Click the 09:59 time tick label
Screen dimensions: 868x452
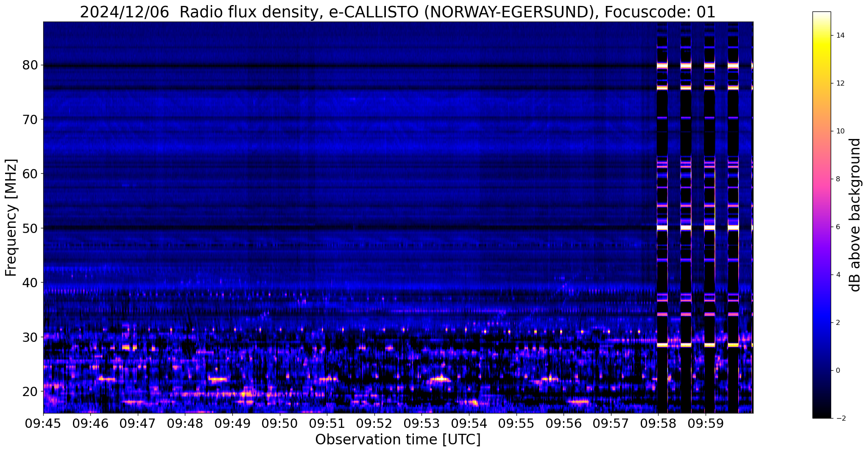705,424
